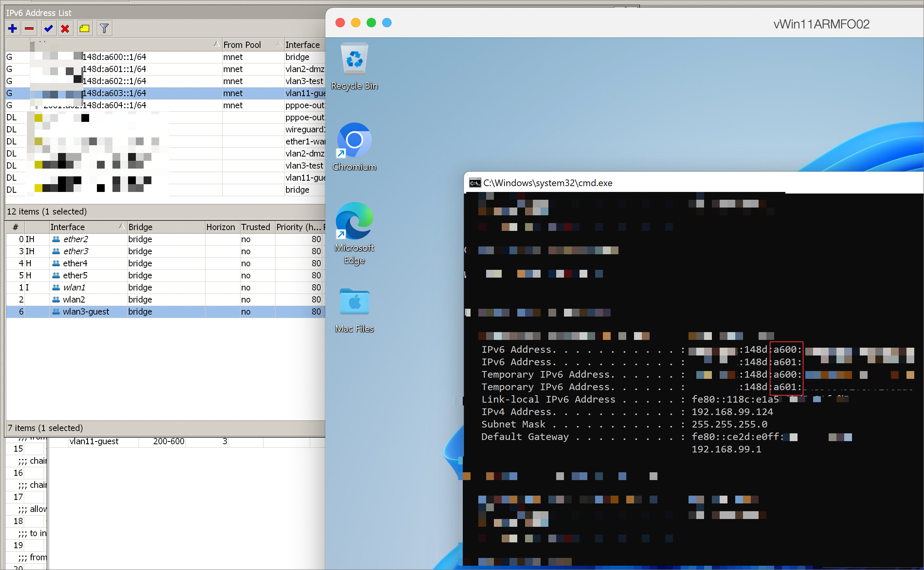Click the blue checkmark enable icon
924x570 pixels.
click(x=49, y=28)
